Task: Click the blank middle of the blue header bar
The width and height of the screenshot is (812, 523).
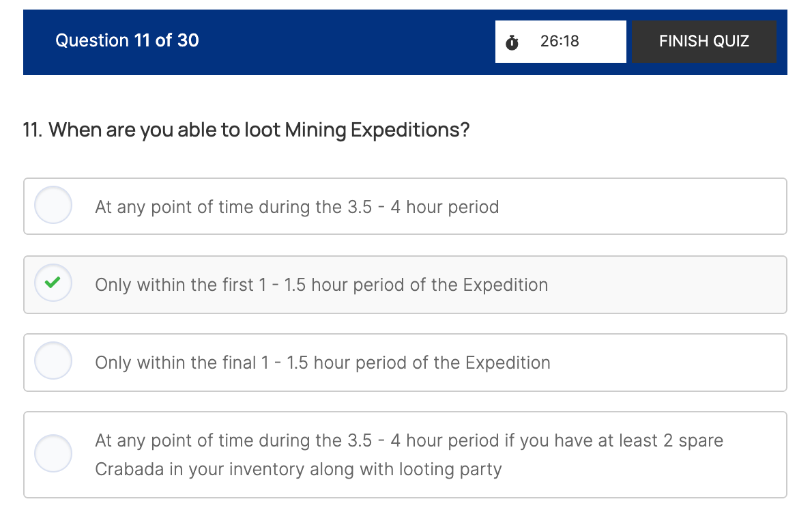Action: click(341, 41)
